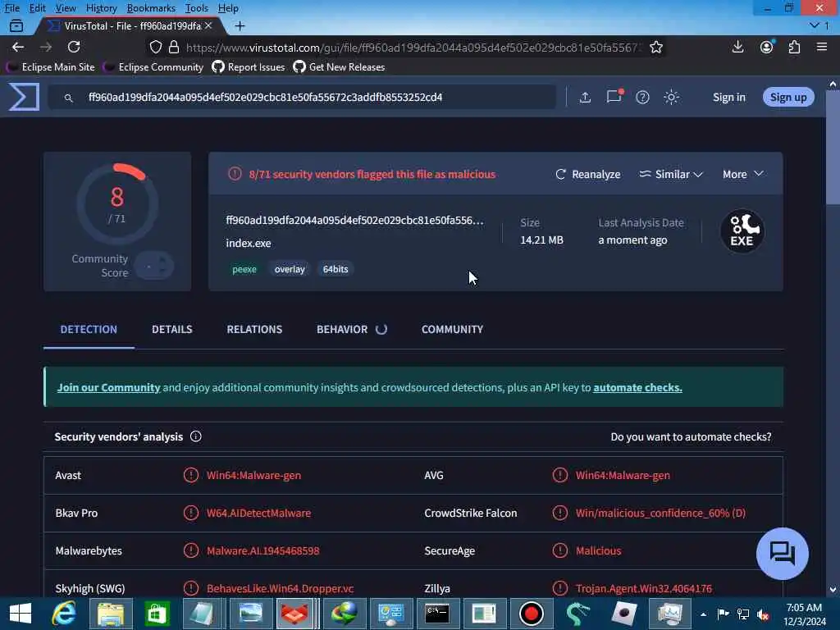Click the browser back arrow

[18, 47]
